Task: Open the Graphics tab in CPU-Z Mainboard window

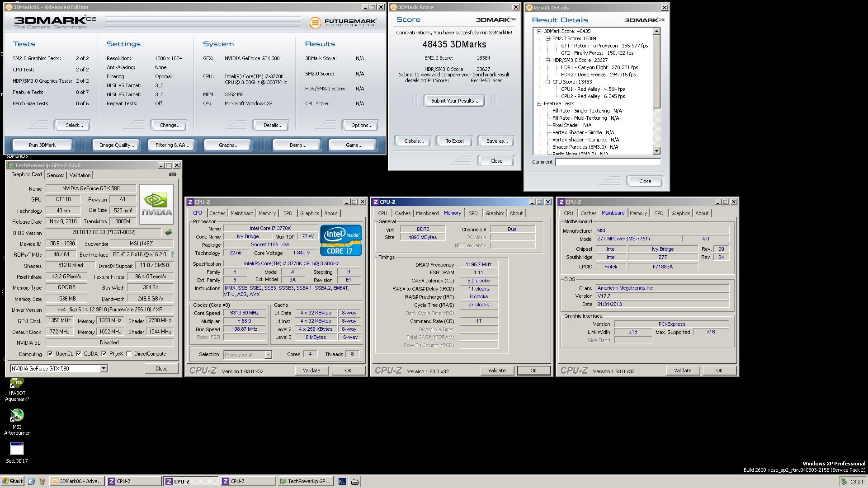Action: [680, 213]
